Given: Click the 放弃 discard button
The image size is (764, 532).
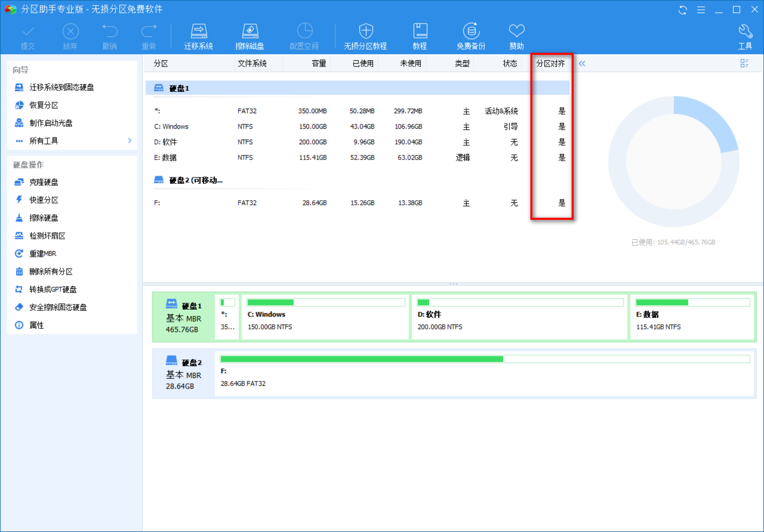Looking at the screenshot, I should 70,37.
